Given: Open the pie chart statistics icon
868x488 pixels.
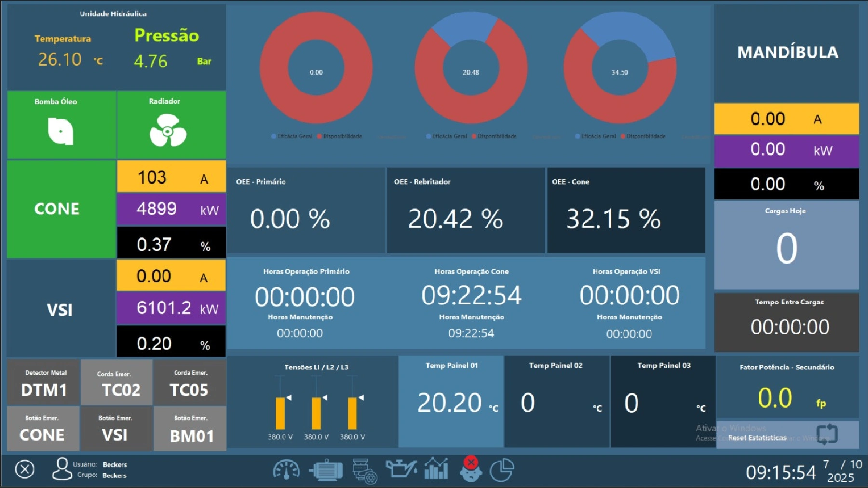Looking at the screenshot, I should 502,470.
